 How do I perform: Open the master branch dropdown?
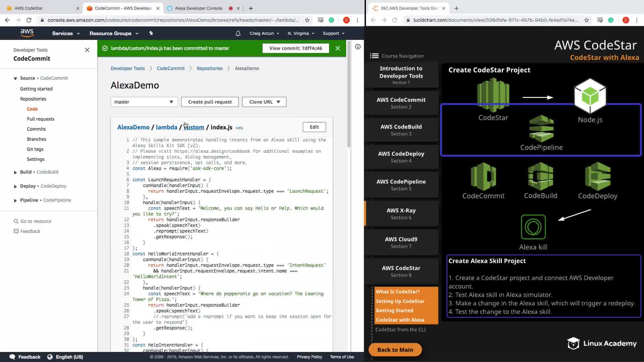(144, 102)
